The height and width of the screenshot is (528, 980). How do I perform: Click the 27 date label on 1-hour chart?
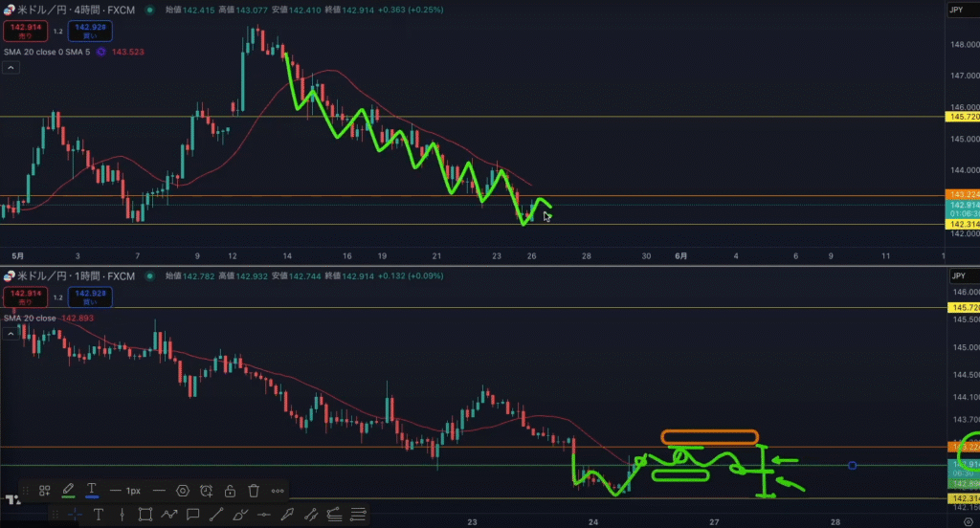tap(714, 521)
